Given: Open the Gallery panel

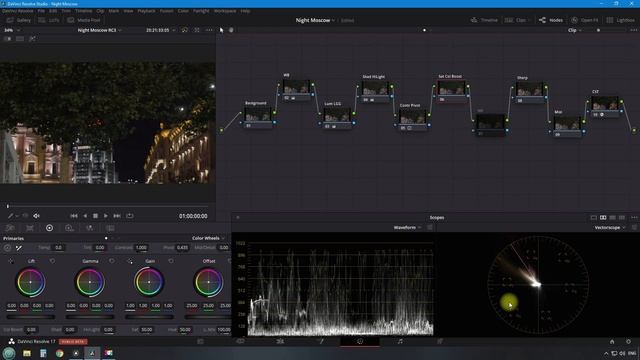Looking at the screenshot, I should click(19, 20).
